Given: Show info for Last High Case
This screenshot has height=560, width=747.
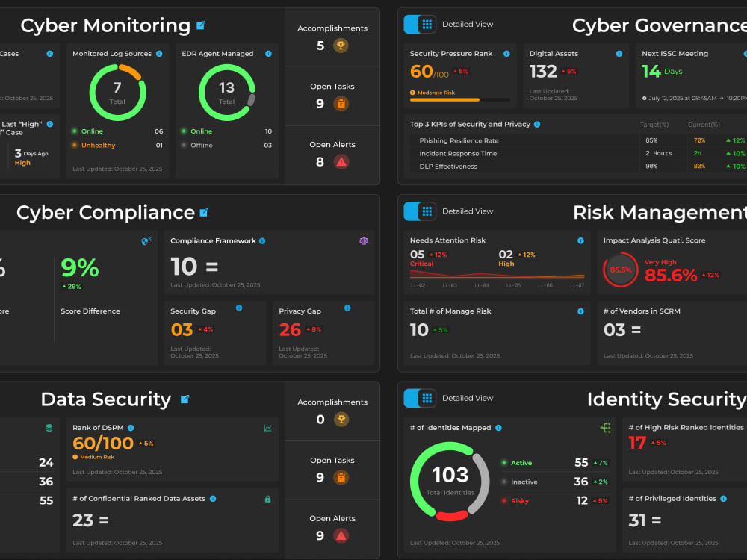Looking at the screenshot, I should [x=49, y=124].
